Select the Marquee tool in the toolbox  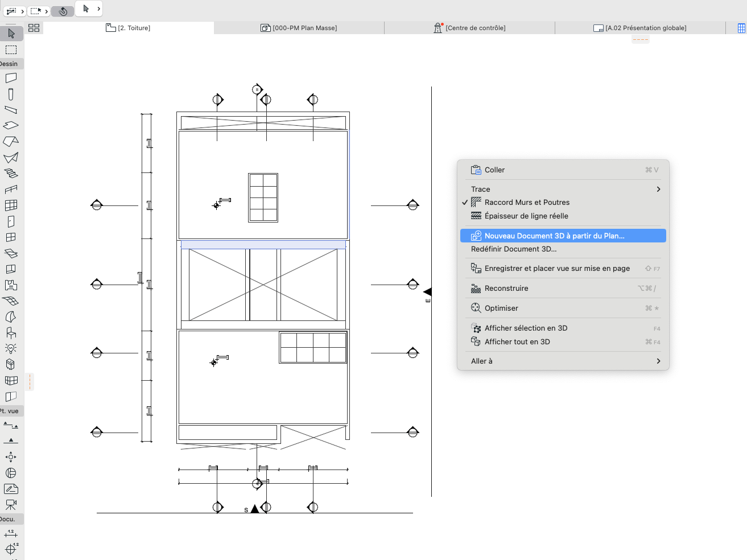pos(11,50)
